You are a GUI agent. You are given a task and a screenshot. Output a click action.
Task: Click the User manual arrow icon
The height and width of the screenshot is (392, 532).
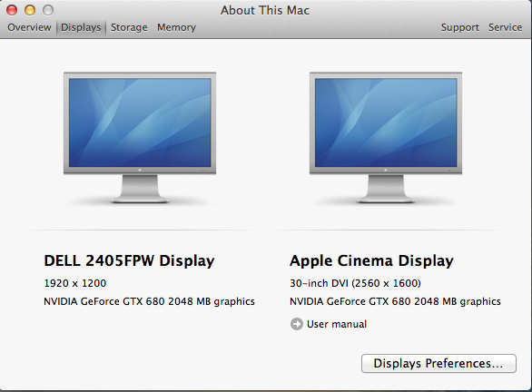click(297, 324)
